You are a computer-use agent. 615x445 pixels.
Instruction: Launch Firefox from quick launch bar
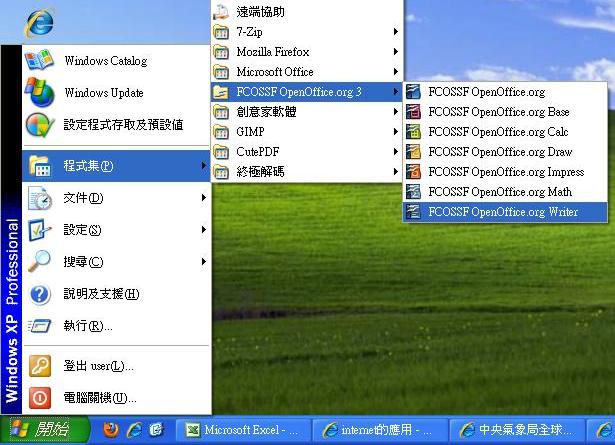click(x=111, y=430)
